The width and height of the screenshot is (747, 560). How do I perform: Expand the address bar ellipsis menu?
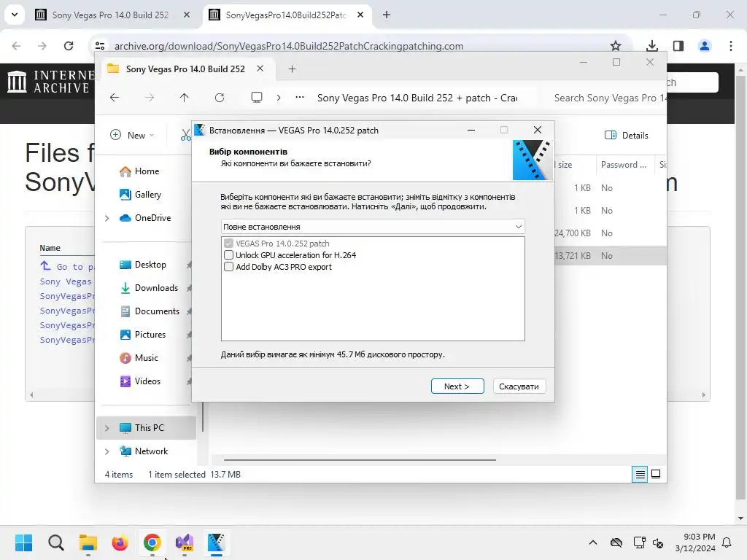pyautogui.click(x=299, y=98)
